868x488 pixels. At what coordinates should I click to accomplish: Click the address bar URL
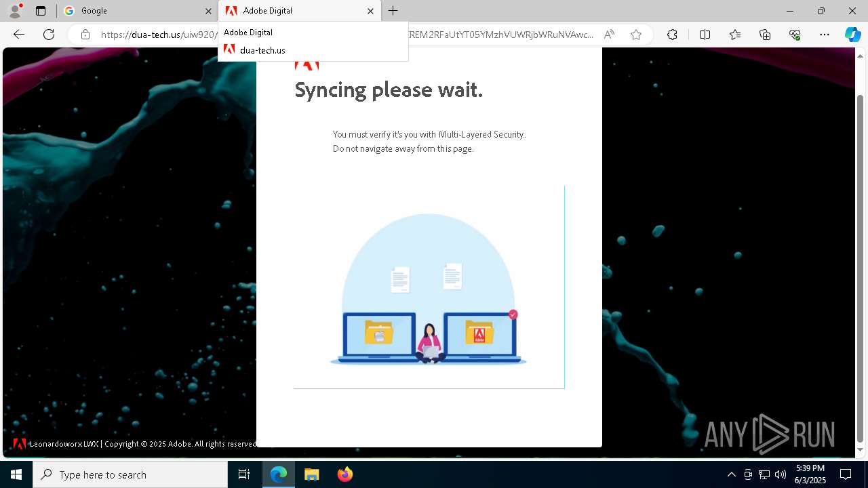(347, 35)
